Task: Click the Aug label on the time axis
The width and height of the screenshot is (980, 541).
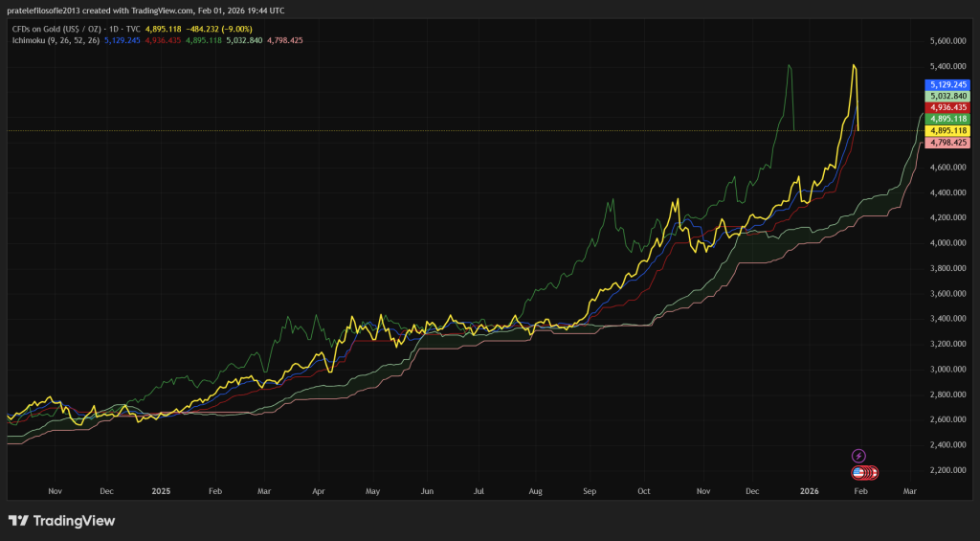Action: (x=535, y=490)
